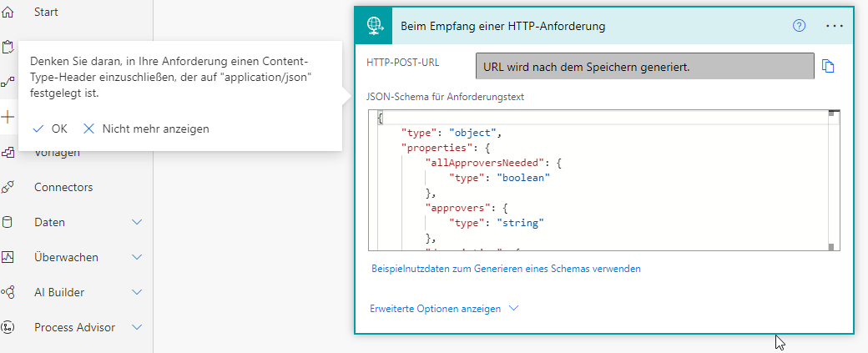Open help for the HTTP trigger

coord(799,26)
